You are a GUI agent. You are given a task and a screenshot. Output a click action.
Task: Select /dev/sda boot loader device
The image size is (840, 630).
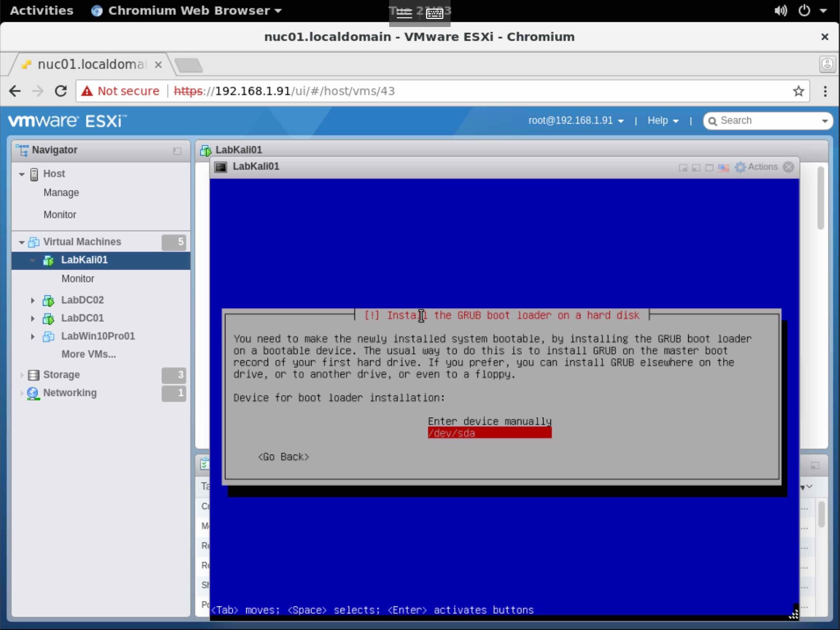click(489, 433)
